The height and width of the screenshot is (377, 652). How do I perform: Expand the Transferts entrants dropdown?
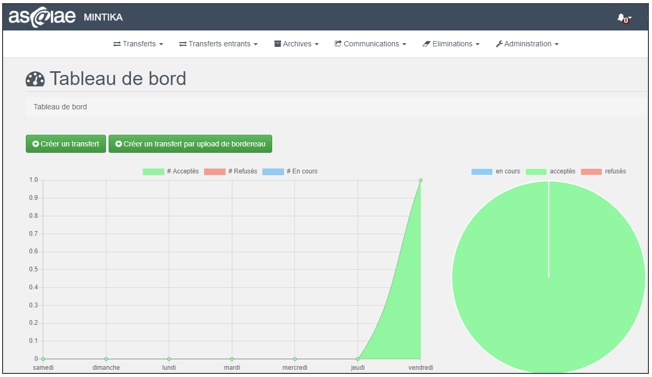[x=218, y=44]
